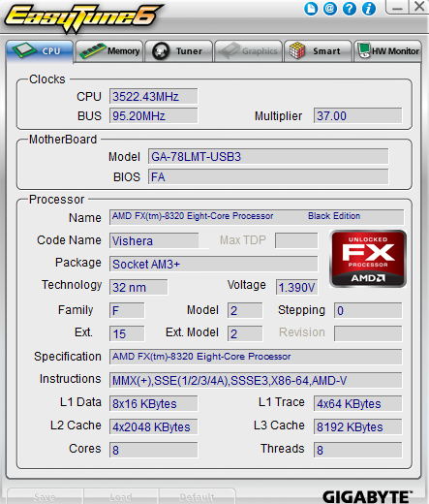Click the L1 Data 8x16 KBytes field
Image resolution: width=429 pixels, height=504 pixels.
point(153,403)
